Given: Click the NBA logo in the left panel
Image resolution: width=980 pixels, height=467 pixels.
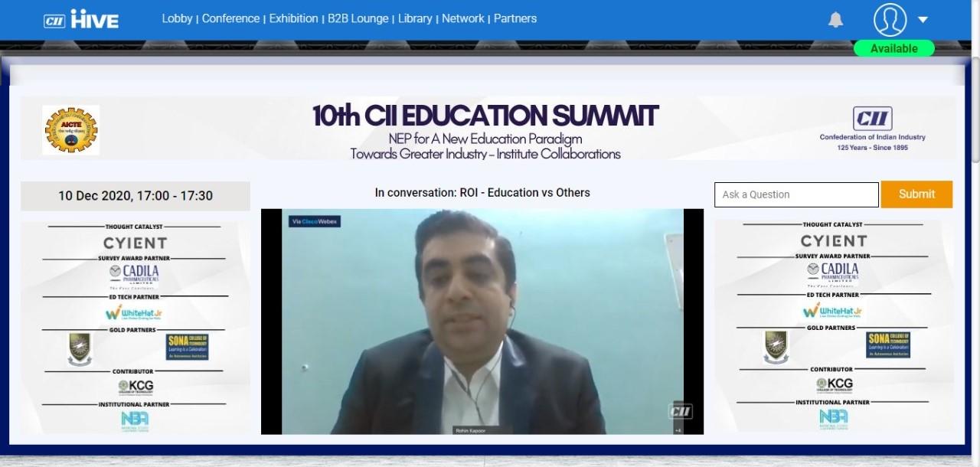Looking at the screenshot, I should (x=135, y=420).
